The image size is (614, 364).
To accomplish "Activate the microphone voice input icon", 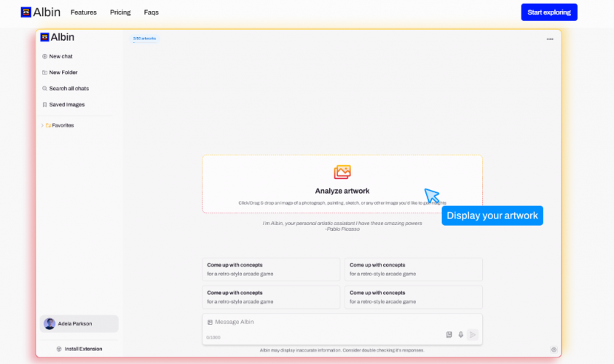I will coord(461,335).
